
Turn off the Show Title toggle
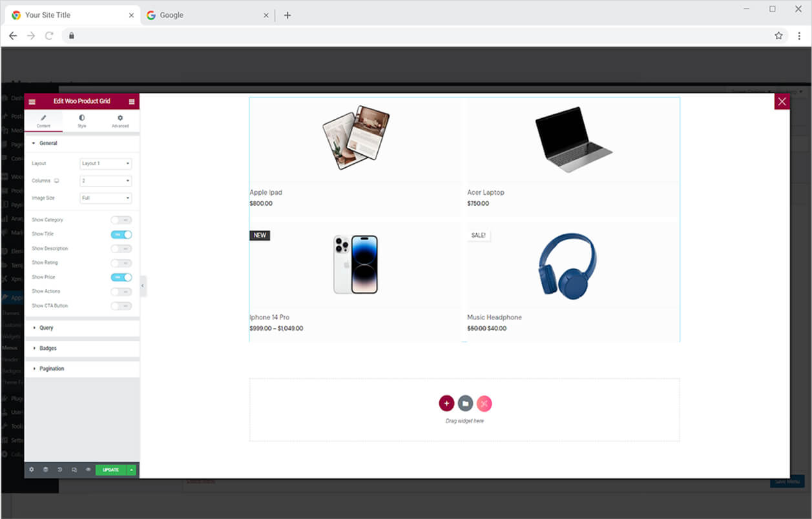point(121,234)
